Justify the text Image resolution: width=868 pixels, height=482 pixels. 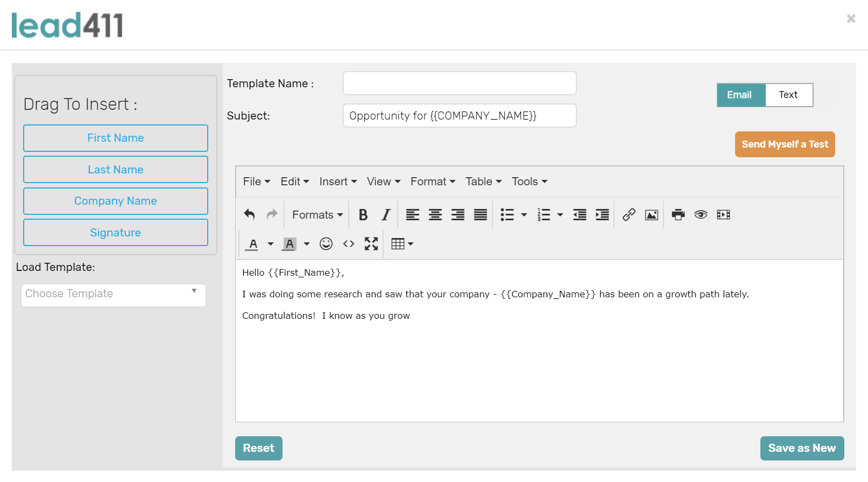point(481,214)
